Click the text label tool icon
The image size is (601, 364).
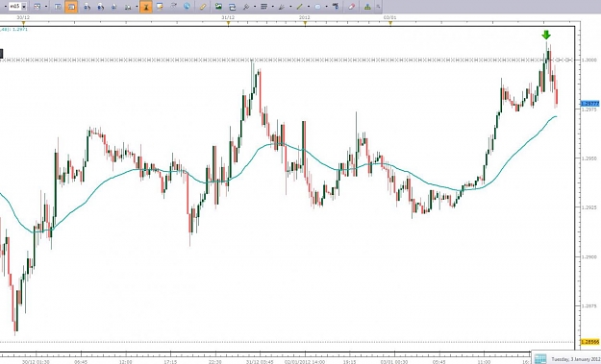click(x=336, y=6)
